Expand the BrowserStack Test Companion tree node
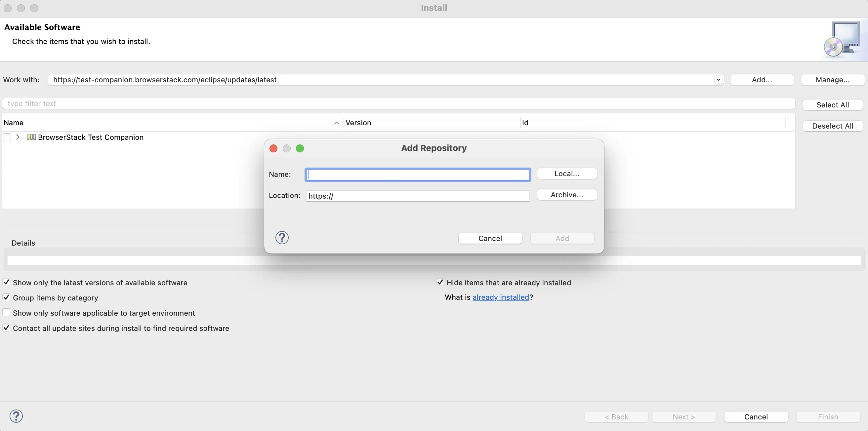 18,137
